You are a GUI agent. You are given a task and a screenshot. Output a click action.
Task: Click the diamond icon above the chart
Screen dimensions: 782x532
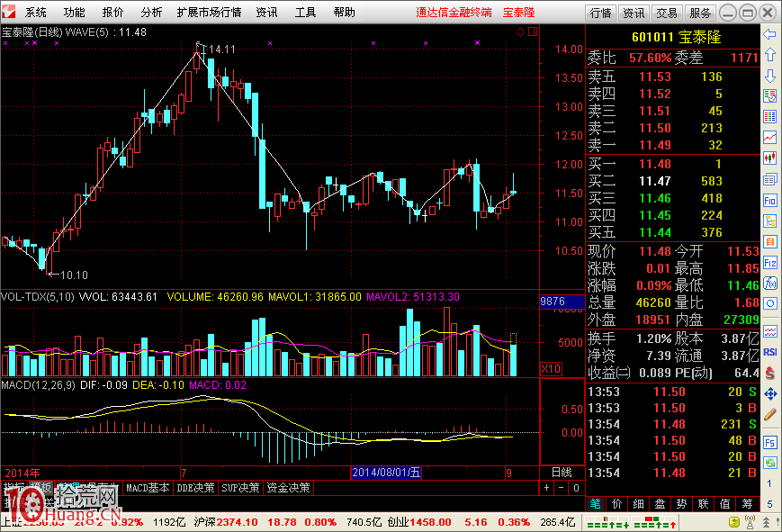520,32
